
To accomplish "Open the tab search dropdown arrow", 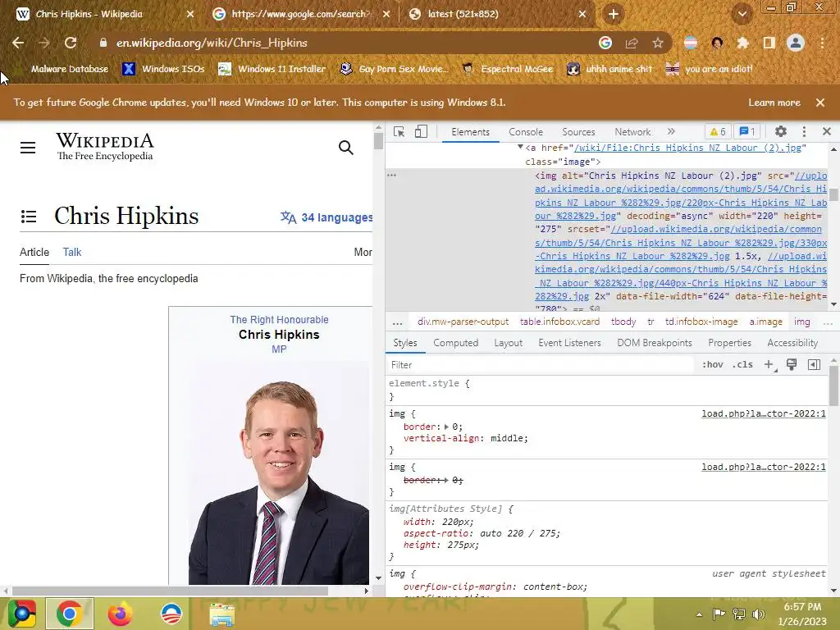I will (x=742, y=15).
